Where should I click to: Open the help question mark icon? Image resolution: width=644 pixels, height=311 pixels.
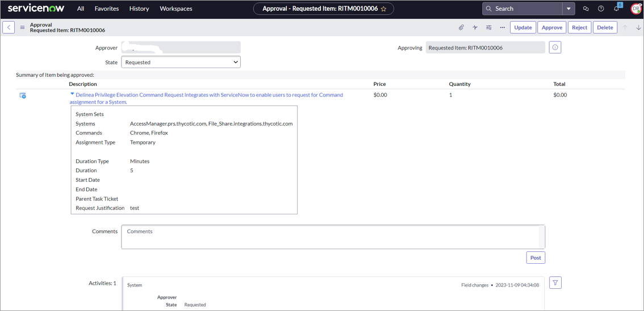pyautogui.click(x=601, y=9)
